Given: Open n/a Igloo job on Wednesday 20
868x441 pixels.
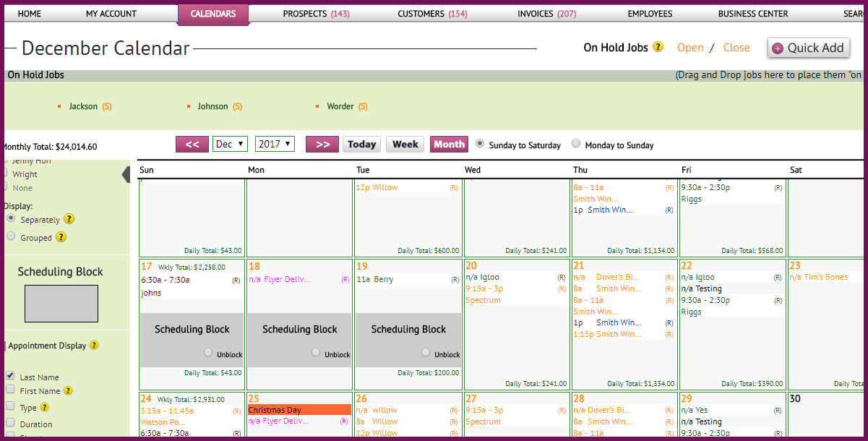Looking at the screenshot, I should 482,278.
